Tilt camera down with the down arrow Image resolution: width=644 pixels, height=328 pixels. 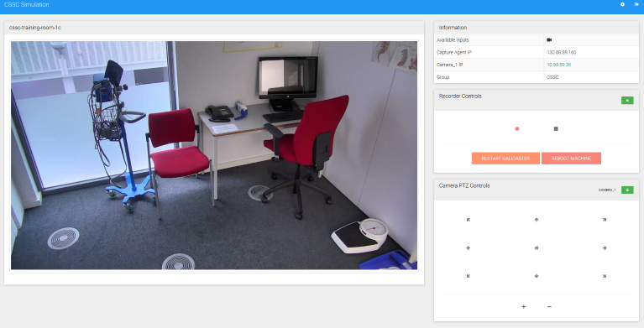point(537,276)
